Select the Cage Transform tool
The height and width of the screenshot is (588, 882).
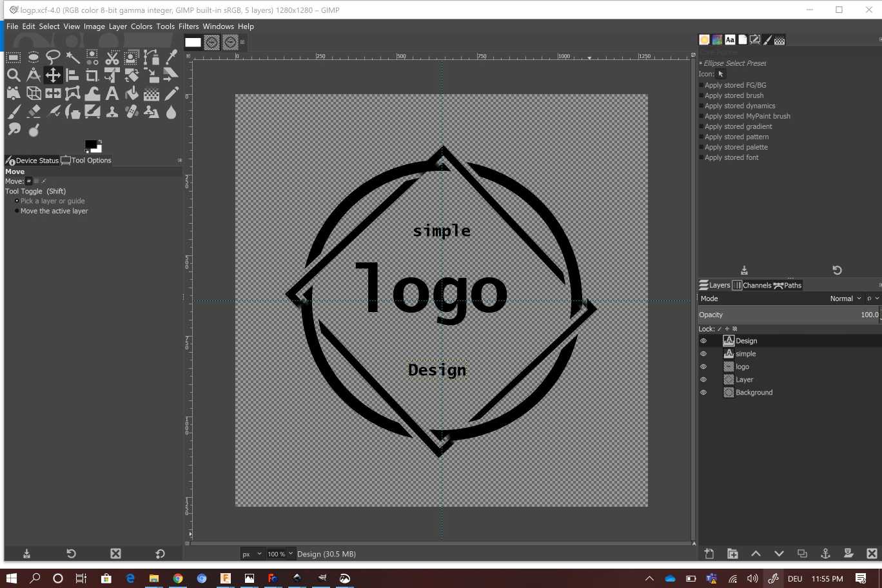pos(73,93)
